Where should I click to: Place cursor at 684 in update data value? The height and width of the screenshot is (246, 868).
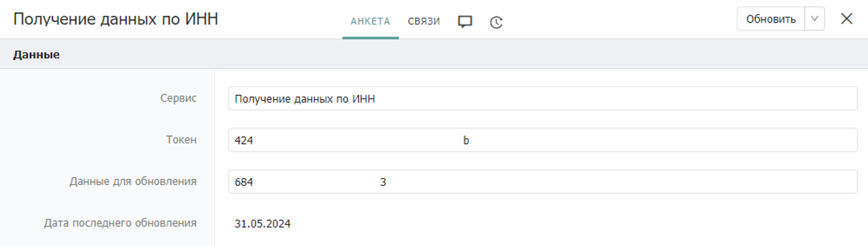click(x=244, y=182)
